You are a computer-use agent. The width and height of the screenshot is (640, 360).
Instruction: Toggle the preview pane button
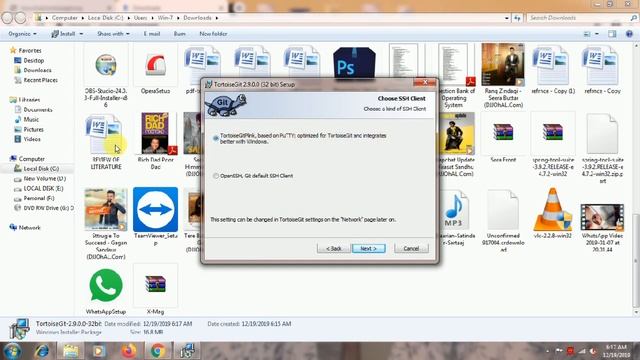(x=612, y=34)
